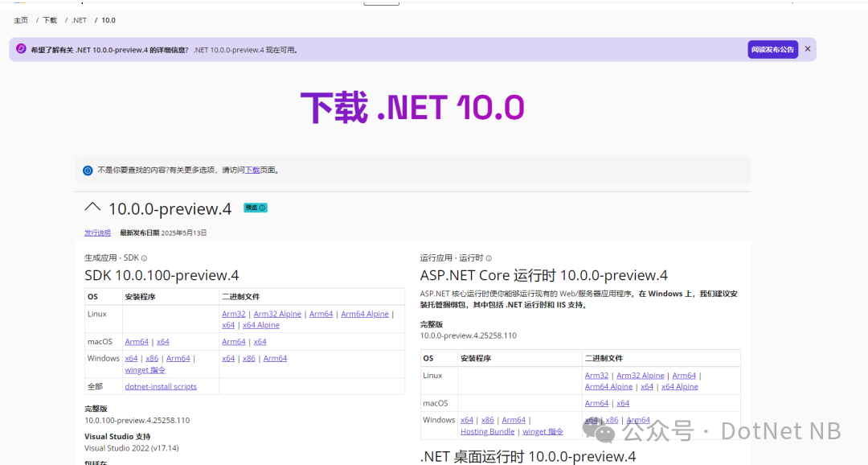Download SDK Linux x64 binary
The height and width of the screenshot is (465, 868).
click(x=228, y=325)
